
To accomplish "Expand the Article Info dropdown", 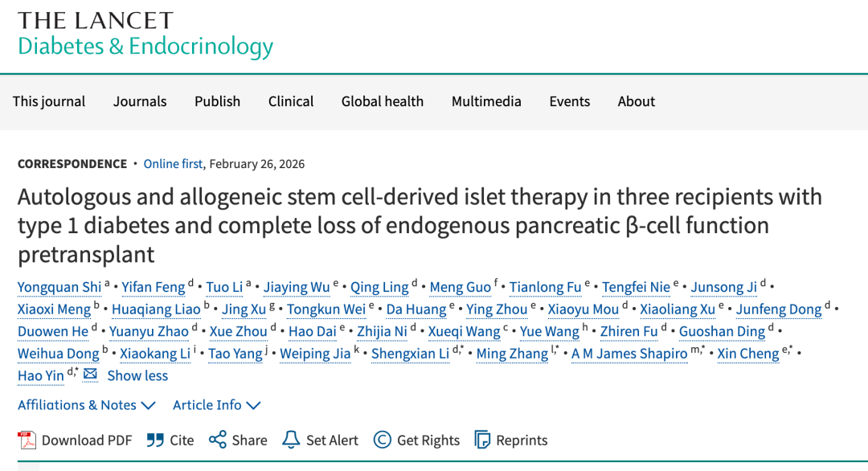I will pos(216,405).
